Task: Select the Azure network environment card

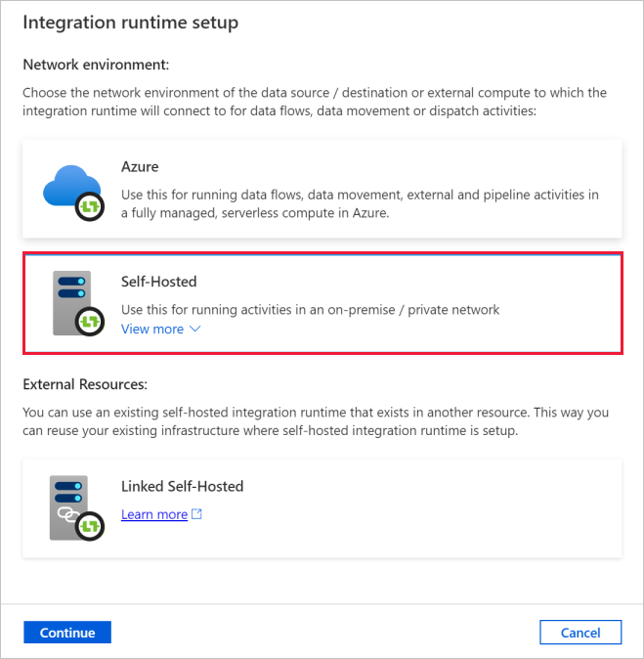Action: tap(322, 189)
